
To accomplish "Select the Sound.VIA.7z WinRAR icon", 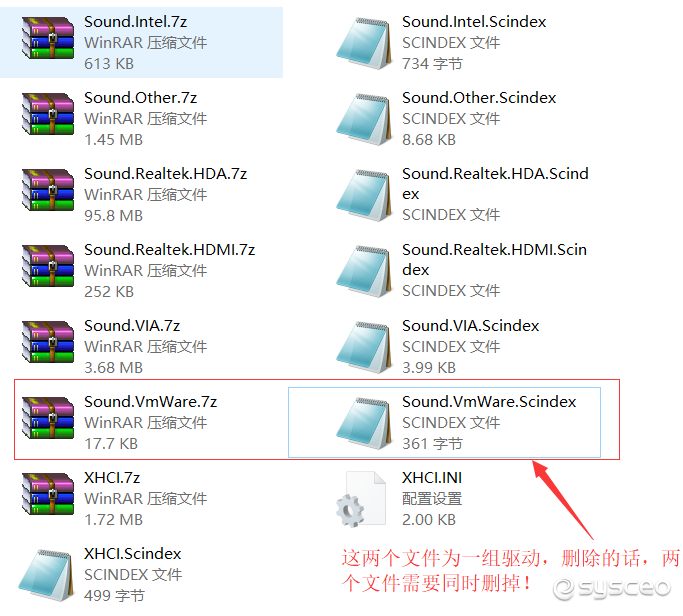I will 48,342.
